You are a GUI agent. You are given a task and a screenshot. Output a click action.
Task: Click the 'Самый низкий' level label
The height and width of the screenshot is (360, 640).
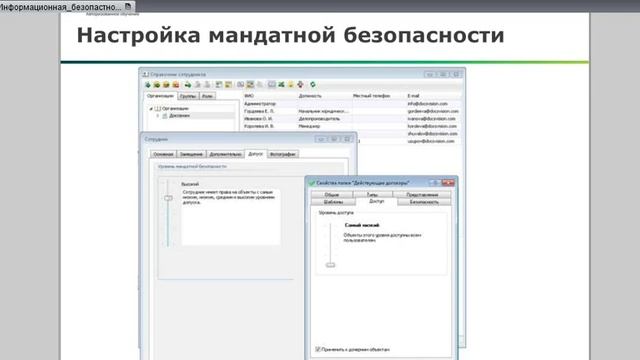point(362,225)
